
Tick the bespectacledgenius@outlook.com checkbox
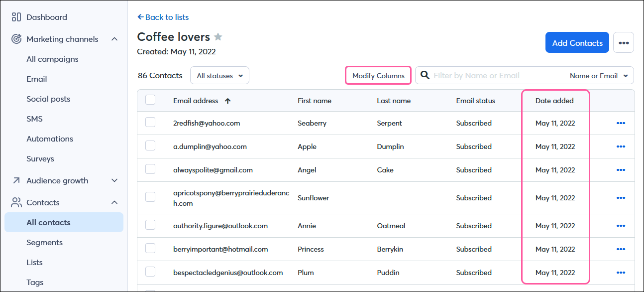pos(150,272)
